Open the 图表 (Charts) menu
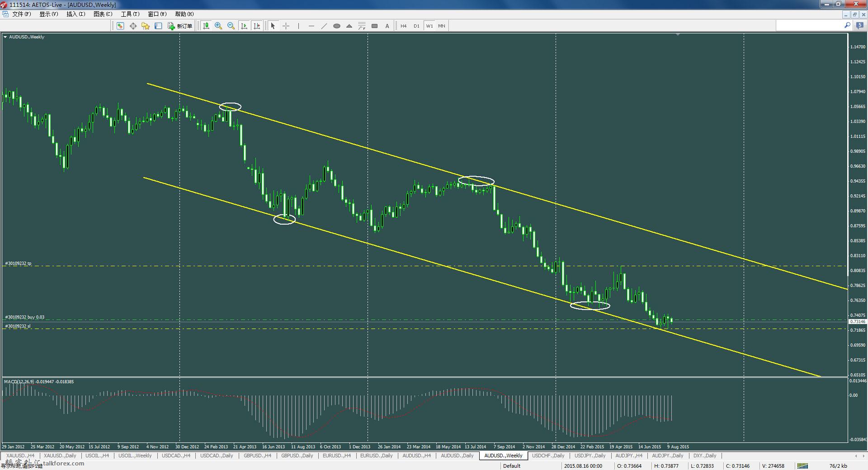Image resolution: width=868 pixels, height=470 pixels. point(103,14)
